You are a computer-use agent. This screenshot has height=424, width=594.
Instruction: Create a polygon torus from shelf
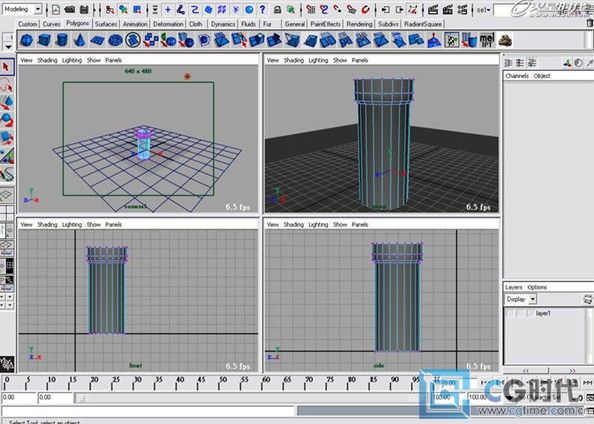[x=115, y=40]
